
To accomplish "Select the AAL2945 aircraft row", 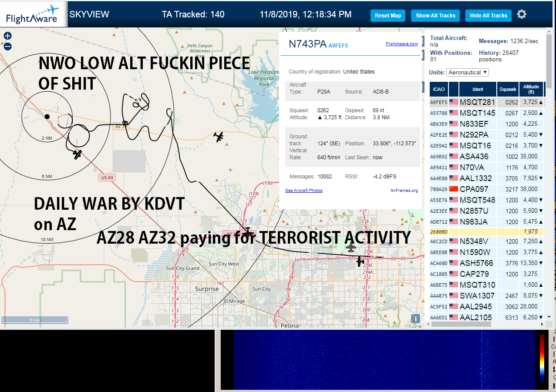I will tap(487, 307).
